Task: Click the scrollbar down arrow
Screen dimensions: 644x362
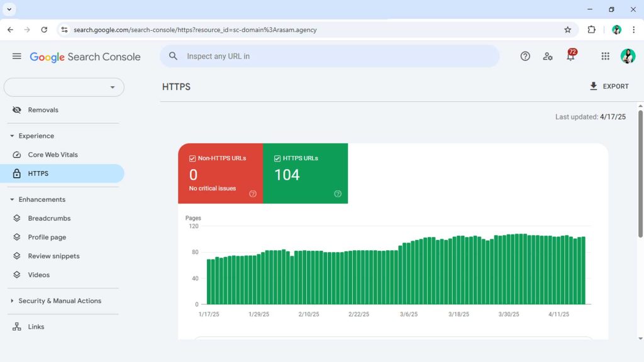Action: 640,339
